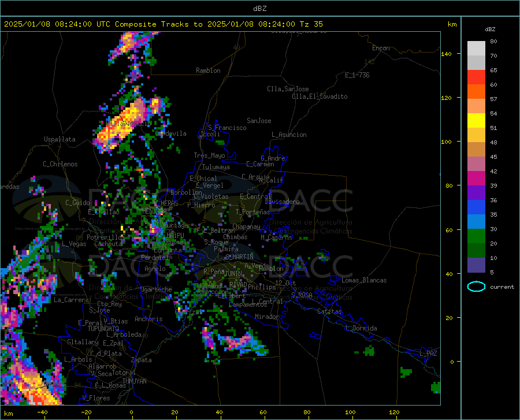The height and width of the screenshot is (420, 520).
Task: Pick the bright yellow legend swatch
Action: (476, 121)
